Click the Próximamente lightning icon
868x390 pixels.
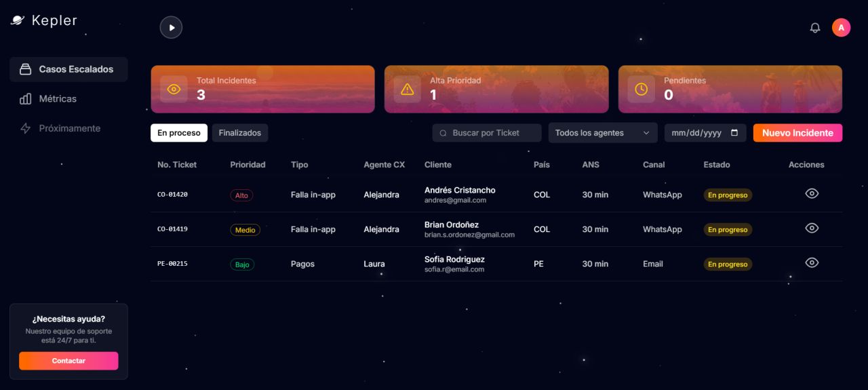pyautogui.click(x=26, y=128)
